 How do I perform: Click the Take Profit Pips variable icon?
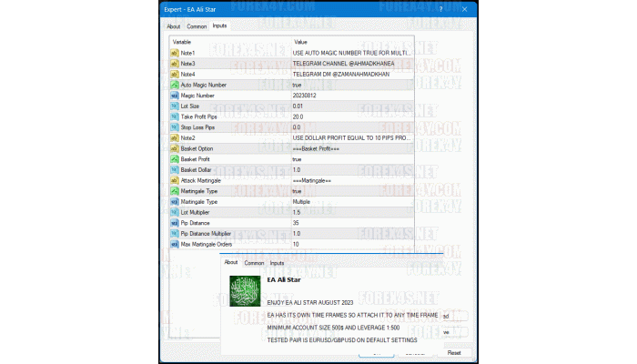tap(175, 116)
